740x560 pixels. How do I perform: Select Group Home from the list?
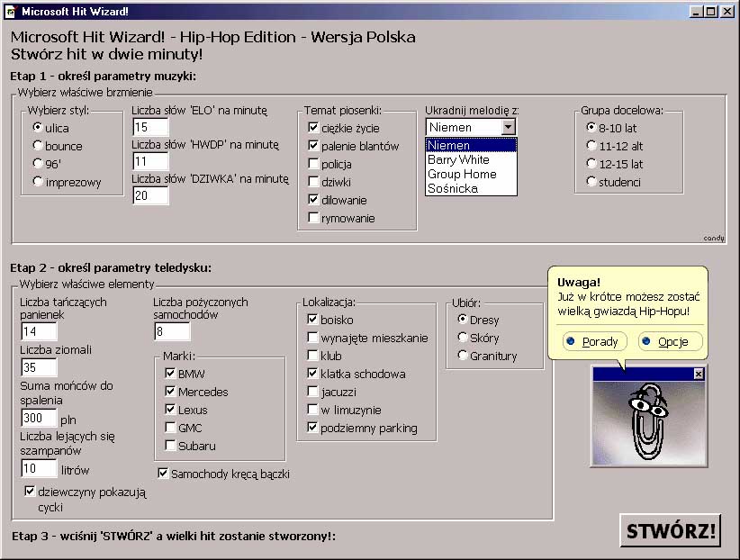coord(462,174)
